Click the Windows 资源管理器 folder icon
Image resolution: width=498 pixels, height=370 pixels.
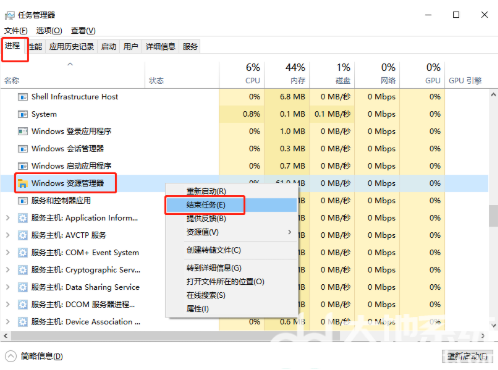(x=22, y=183)
